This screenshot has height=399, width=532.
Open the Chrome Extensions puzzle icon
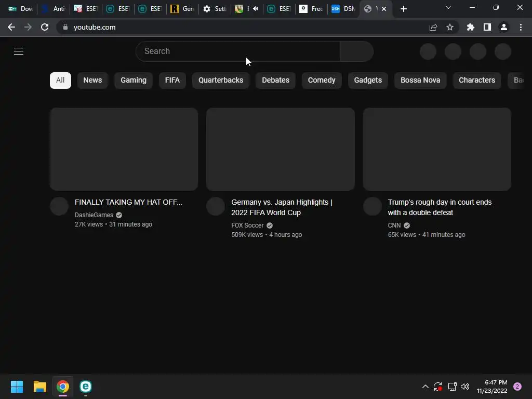(470, 27)
